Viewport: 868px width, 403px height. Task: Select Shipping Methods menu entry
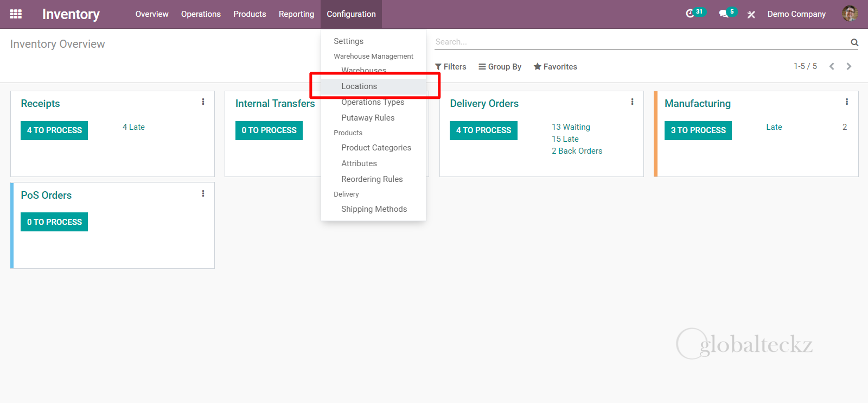pos(373,209)
